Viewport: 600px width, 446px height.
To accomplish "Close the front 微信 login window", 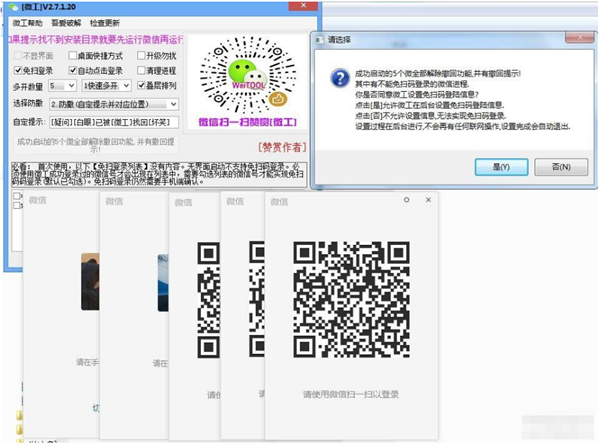I will coord(428,200).
